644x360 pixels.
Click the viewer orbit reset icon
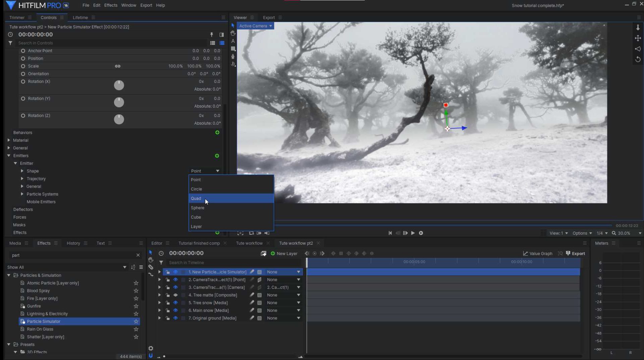coord(638,59)
